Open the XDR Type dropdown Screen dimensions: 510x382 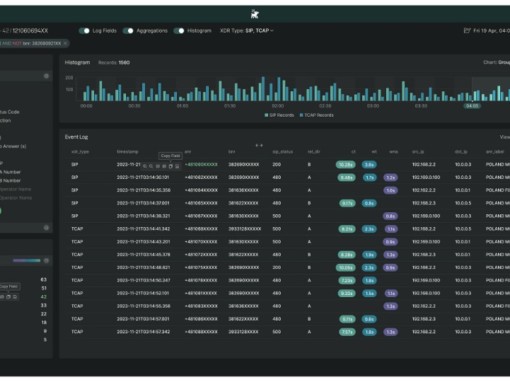click(247, 31)
